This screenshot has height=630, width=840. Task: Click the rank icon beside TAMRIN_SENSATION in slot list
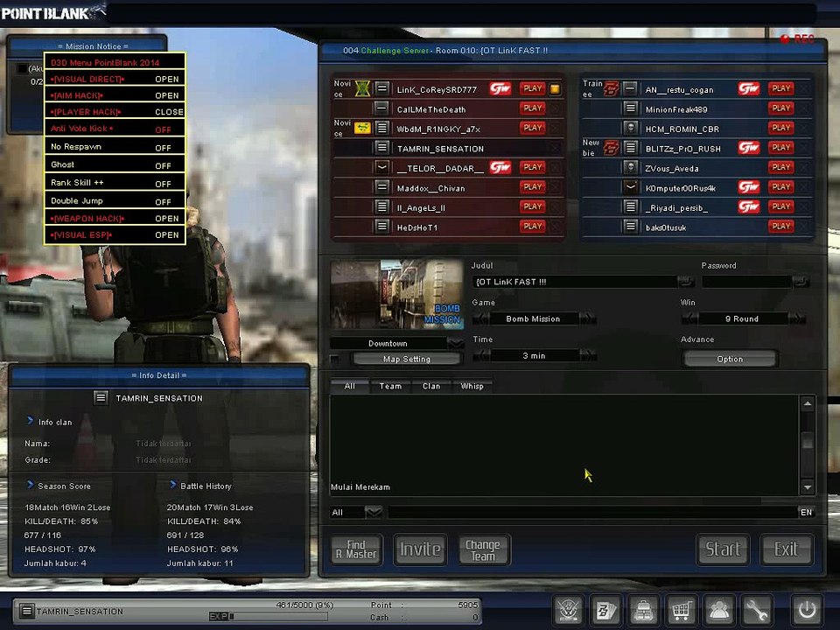382,147
